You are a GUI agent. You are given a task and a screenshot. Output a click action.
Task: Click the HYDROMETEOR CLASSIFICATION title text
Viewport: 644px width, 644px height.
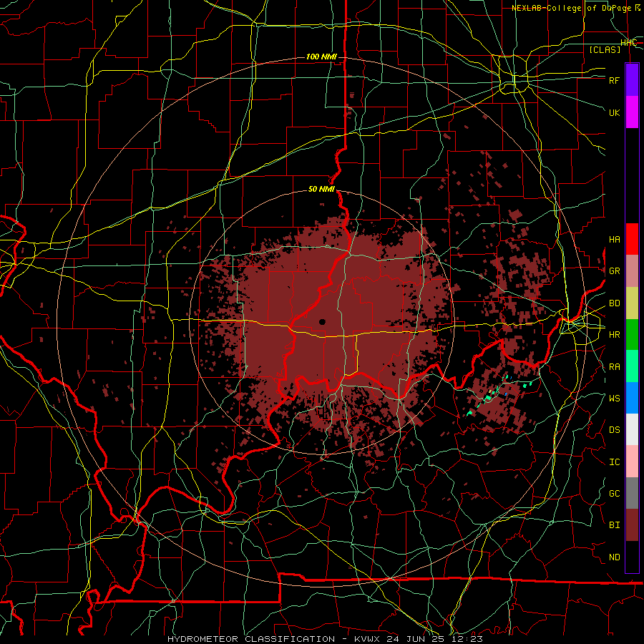(251, 639)
